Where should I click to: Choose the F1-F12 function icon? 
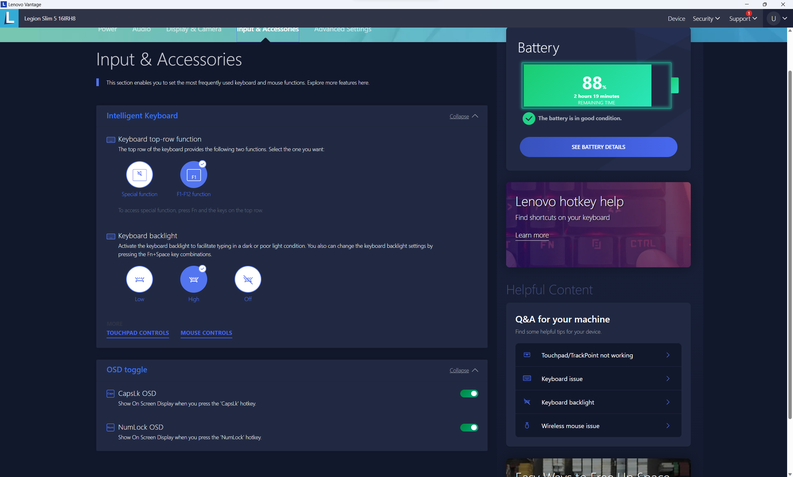click(194, 175)
